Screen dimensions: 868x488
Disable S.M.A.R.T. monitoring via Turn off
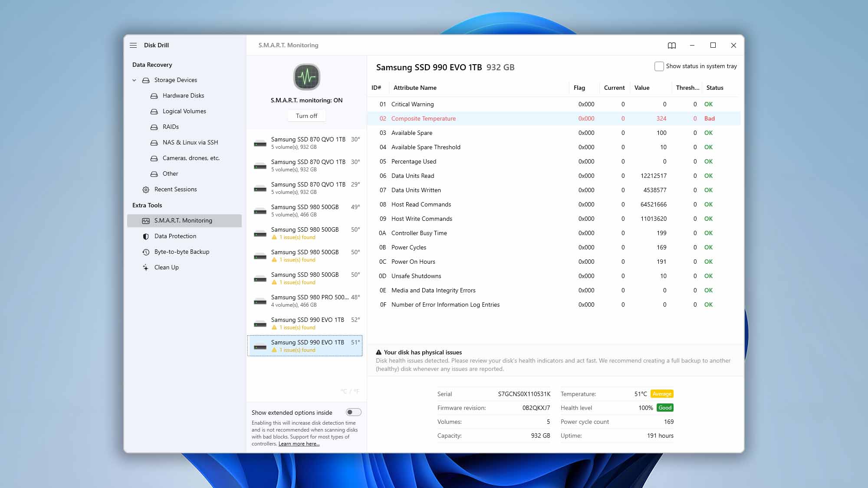[306, 115]
